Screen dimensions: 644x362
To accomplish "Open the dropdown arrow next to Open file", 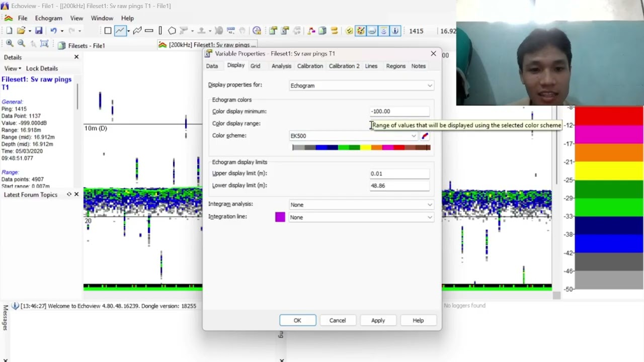I will (30, 31).
